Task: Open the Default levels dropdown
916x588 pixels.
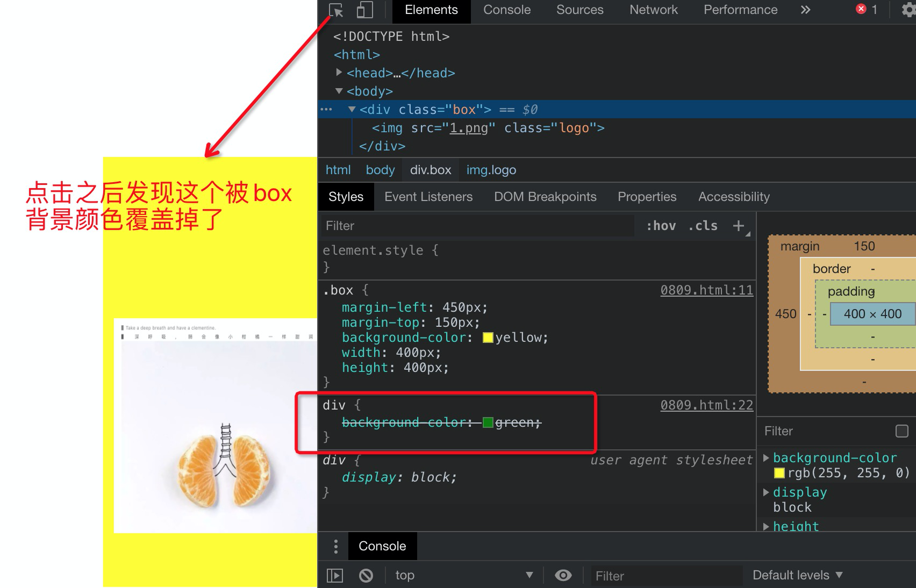Action: pos(798,576)
